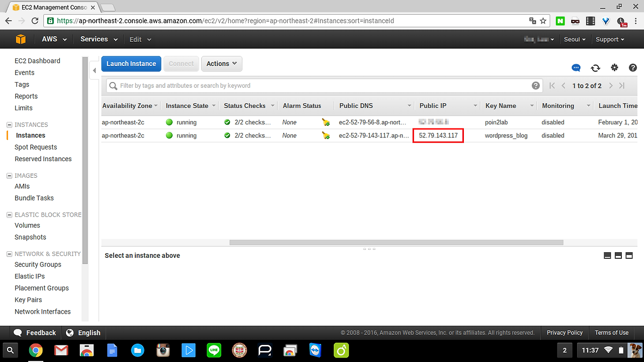Set details pane to minimized layout
The width and height of the screenshot is (644, 362).
pos(607,256)
